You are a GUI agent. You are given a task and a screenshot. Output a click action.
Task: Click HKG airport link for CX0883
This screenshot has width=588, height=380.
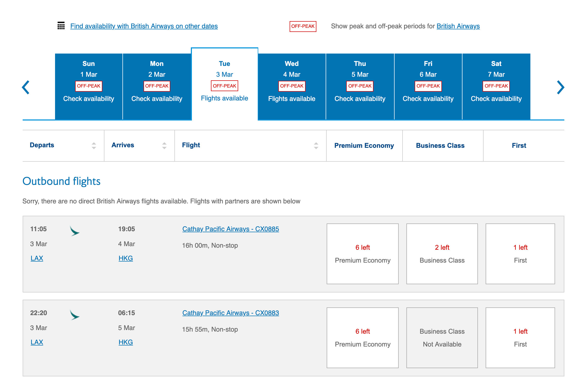point(126,342)
